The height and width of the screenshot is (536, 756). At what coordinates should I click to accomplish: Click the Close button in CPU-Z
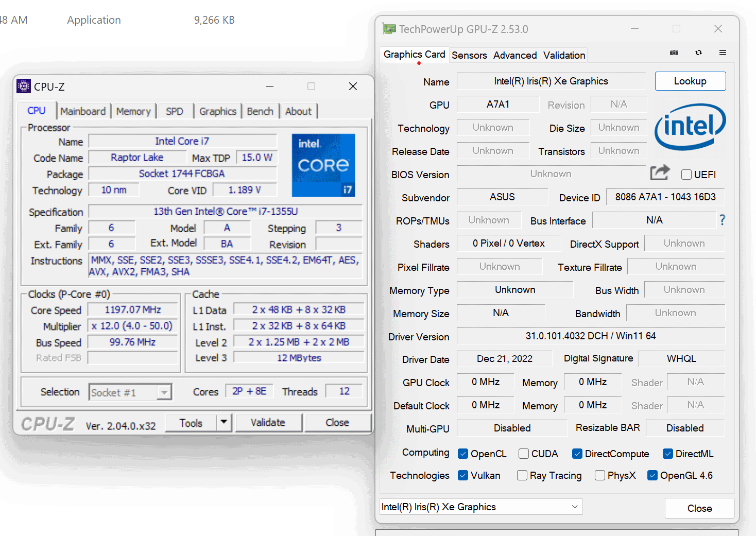click(337, 422)
